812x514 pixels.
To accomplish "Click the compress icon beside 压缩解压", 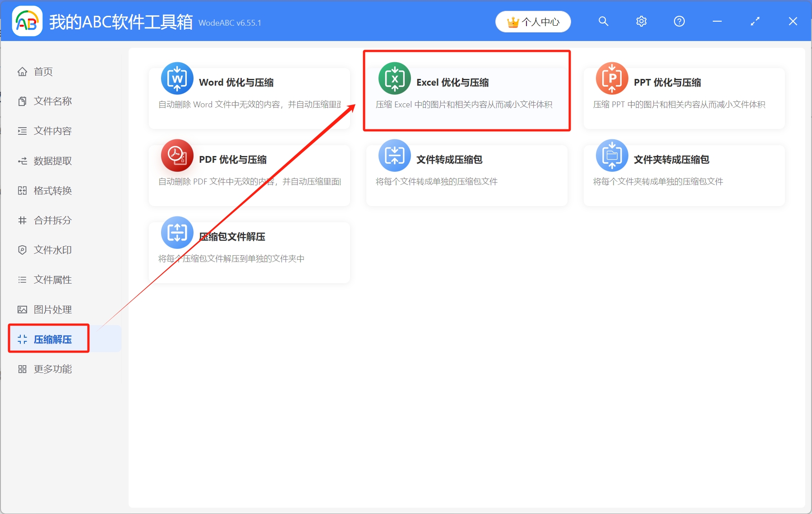I will click(22, 339).
